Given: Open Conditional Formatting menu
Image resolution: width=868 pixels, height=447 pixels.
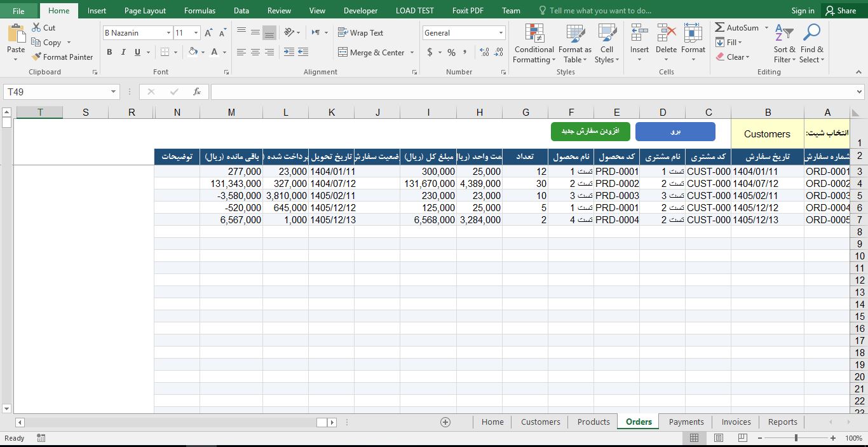Looking at the screenshot, I should coord(534,43).
